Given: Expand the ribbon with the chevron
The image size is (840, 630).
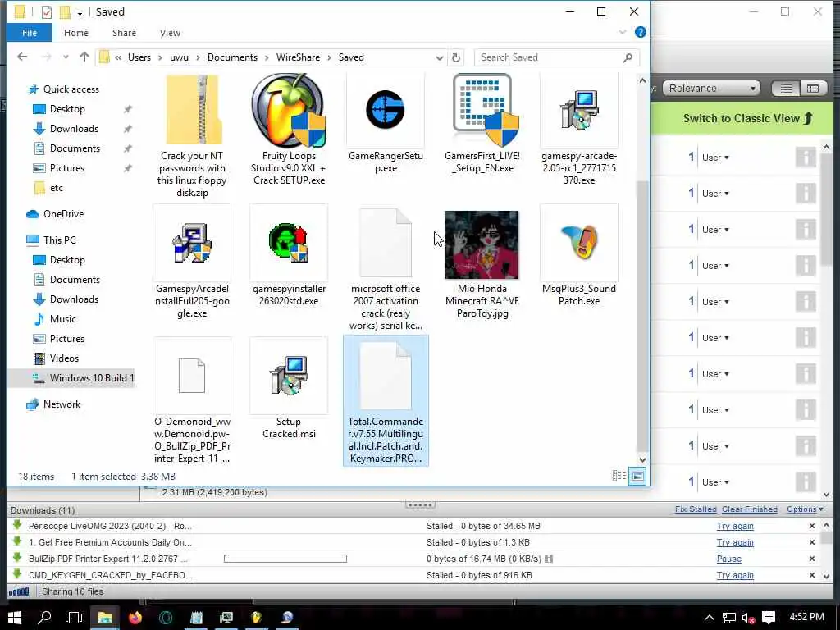Looking at the screenshot, I should (x=622, y=32).
